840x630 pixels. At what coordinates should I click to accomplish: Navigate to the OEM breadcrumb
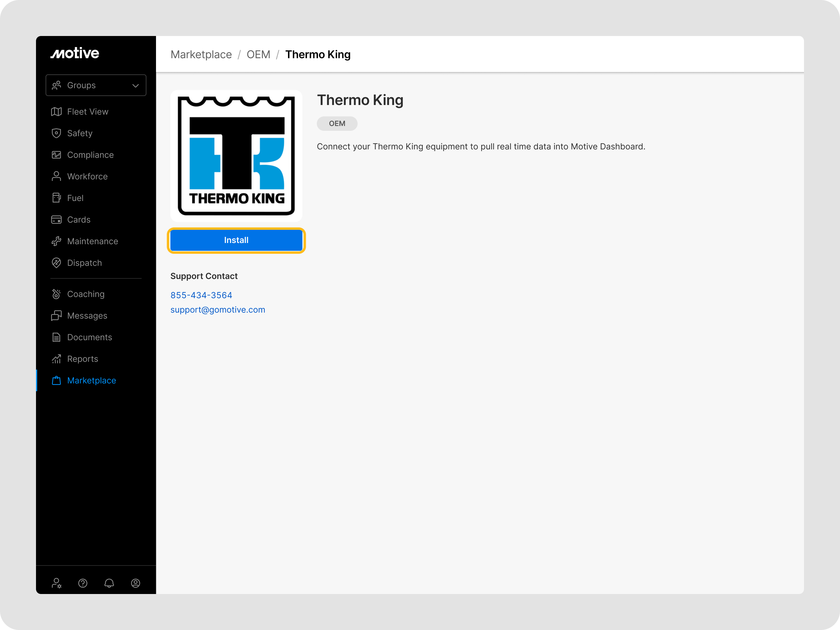(x=258, y=54)
